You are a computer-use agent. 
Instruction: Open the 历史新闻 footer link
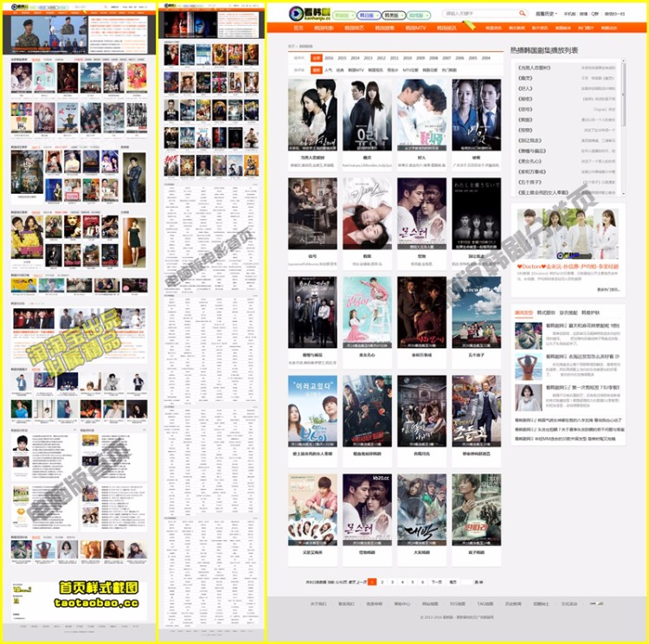[513, 604]
